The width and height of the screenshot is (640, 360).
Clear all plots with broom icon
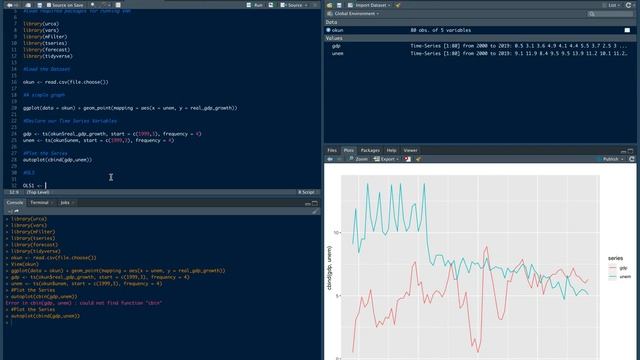pyautogui.click(x=418, y=159)
